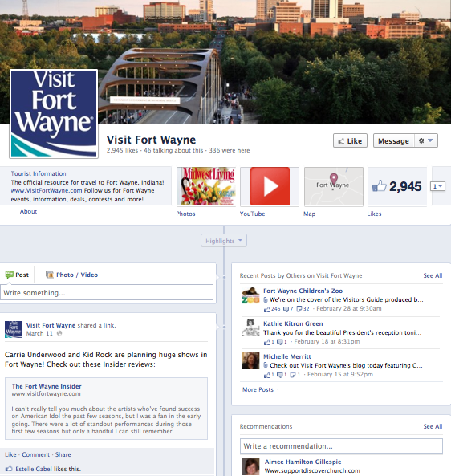Click the Photos label link
Image resolution: width=451 pixels, height=476 pixels.
(x=185, y=214)
